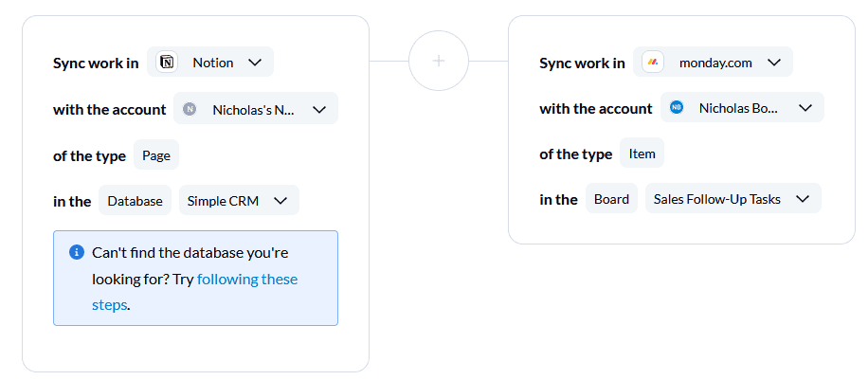Open the Simple CRM database dropdown
The width and height of the screenshot is (868, 380).
(239, 200)
